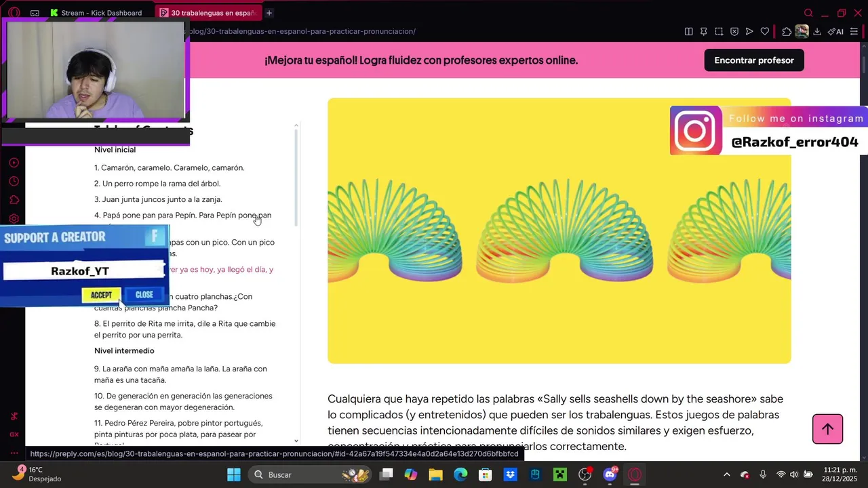This screenshot has height=488, width=868.
Task: Open Aria AI assistant button
Action: click(x=835, y=31)
